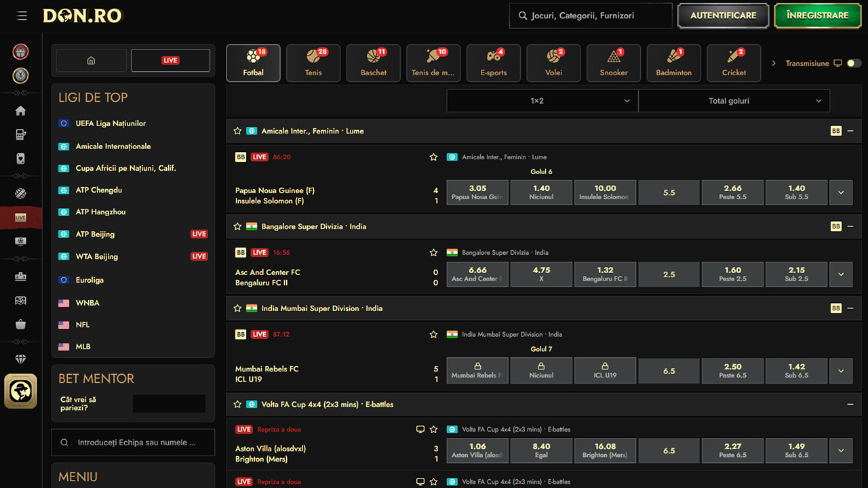Collapse the Volta FA Cup section
Image resolution: width=868 pixels, height=488 pixels.
(850, 404)
